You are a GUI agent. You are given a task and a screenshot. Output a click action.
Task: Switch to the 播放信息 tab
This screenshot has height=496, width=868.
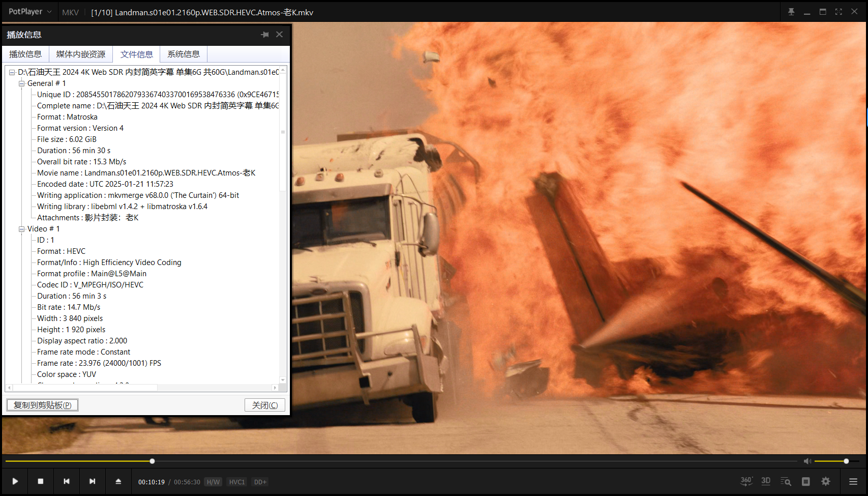pyautogui.click(x=25, y=54)
